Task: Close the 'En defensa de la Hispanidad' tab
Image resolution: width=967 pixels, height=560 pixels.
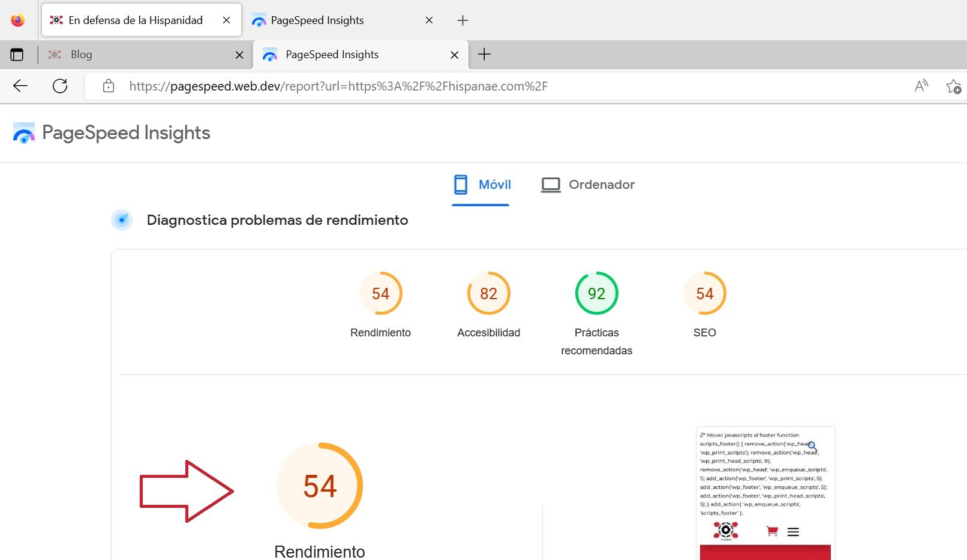Action: (x=226, y=20)
